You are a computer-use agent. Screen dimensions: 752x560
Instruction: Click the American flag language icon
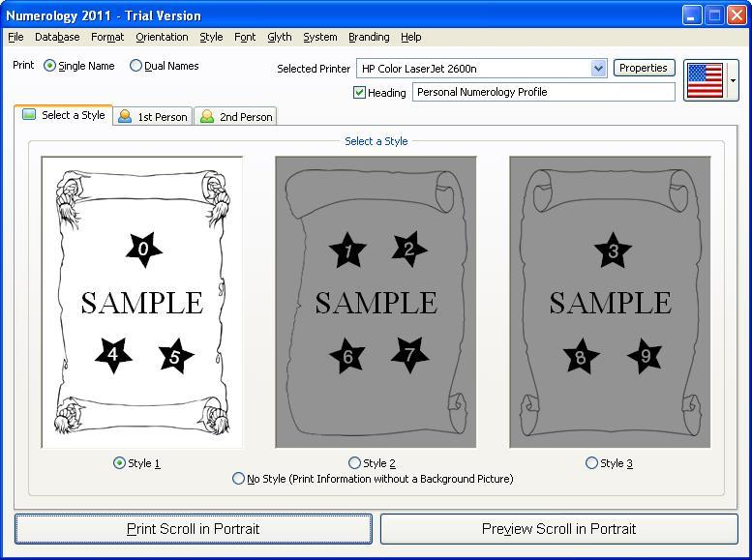(705, 80)
